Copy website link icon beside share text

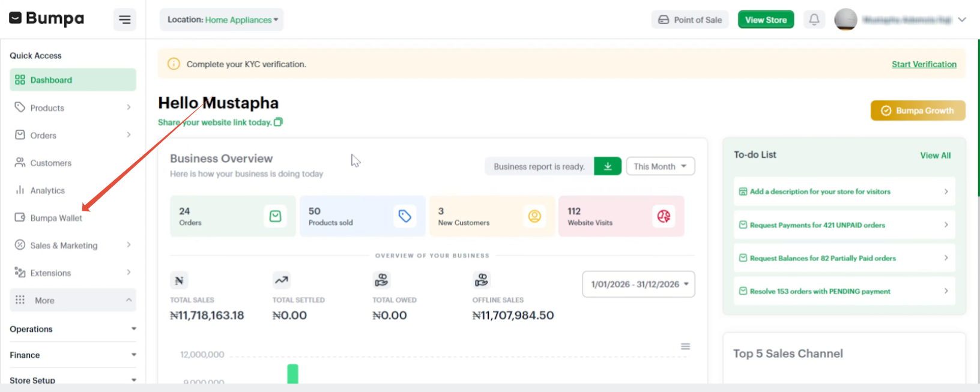point(278,122)
